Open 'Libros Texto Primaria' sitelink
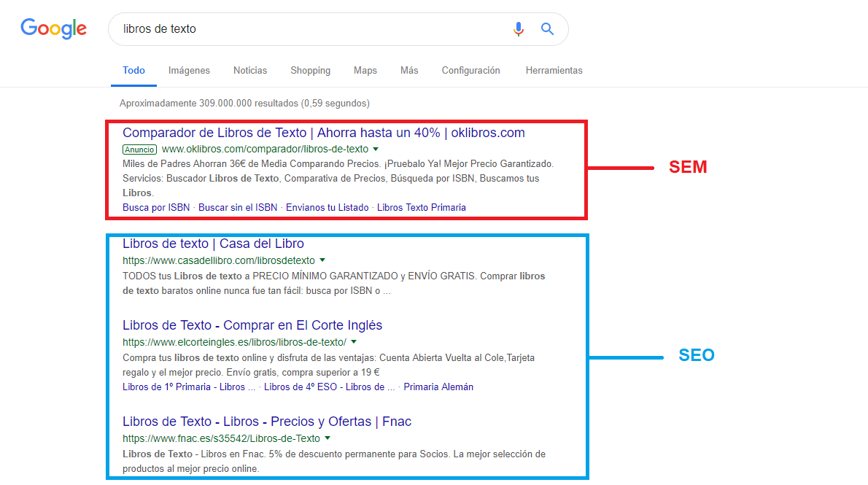Screen dimensions: 868x485 [422, 208]
